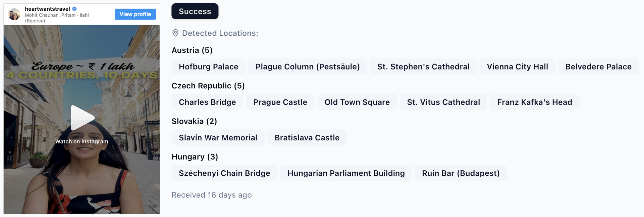This screenshot has height=217, width=644.
Task: Select the Széchenyi Chain Bridge chip
Action: [224, 173]
